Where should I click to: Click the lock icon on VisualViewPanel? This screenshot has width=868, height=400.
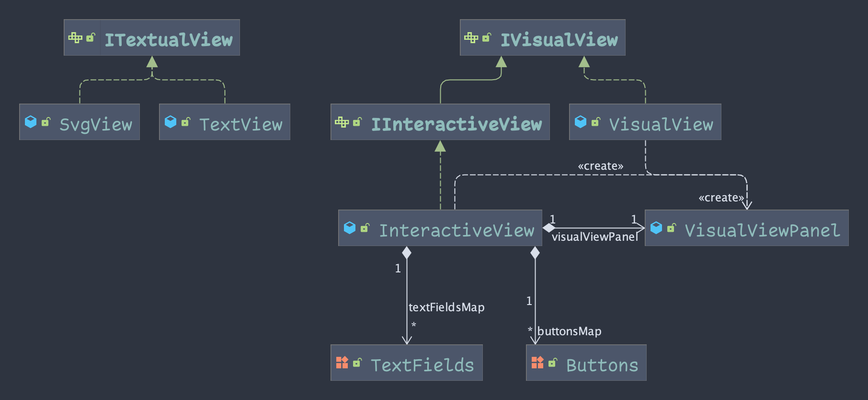pyautogui.click(x=672, y=228)
